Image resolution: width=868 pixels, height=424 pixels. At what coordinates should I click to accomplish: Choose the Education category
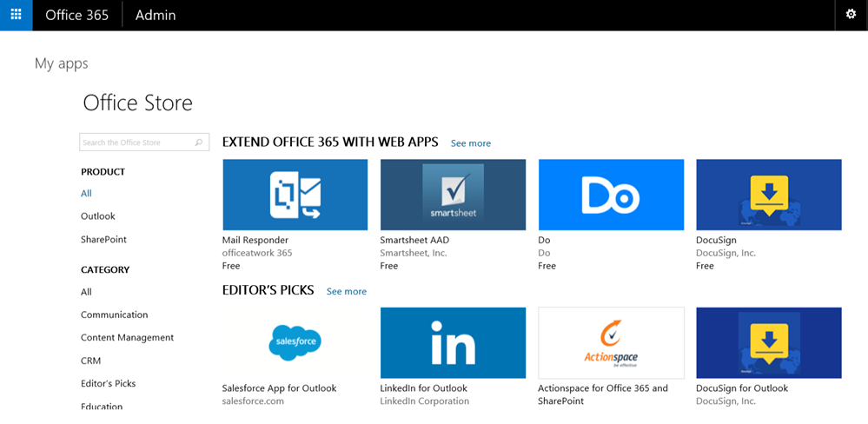click(x=102, y=407)
